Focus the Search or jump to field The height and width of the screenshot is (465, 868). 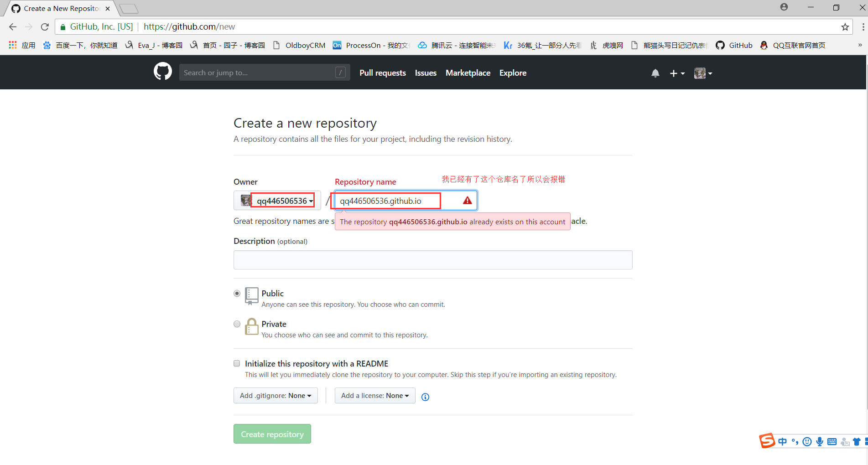pyautogui.click(x=265, y=72)
